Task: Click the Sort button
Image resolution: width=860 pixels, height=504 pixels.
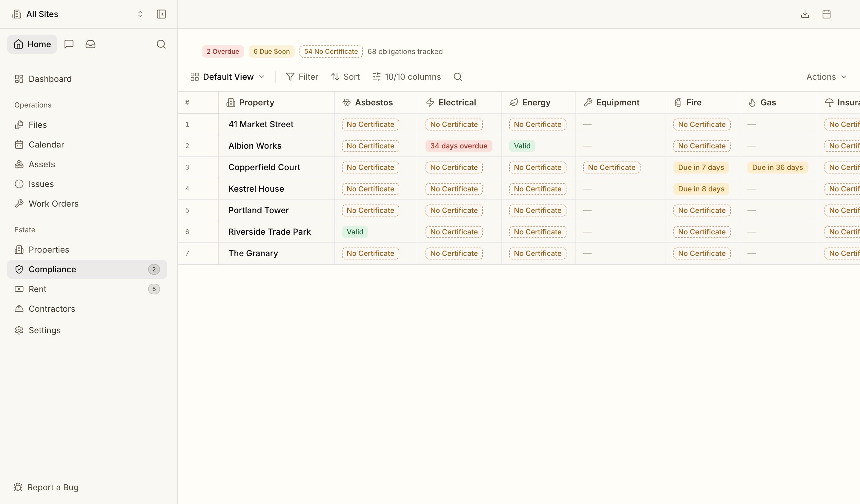Action: (x=345, y=77)
